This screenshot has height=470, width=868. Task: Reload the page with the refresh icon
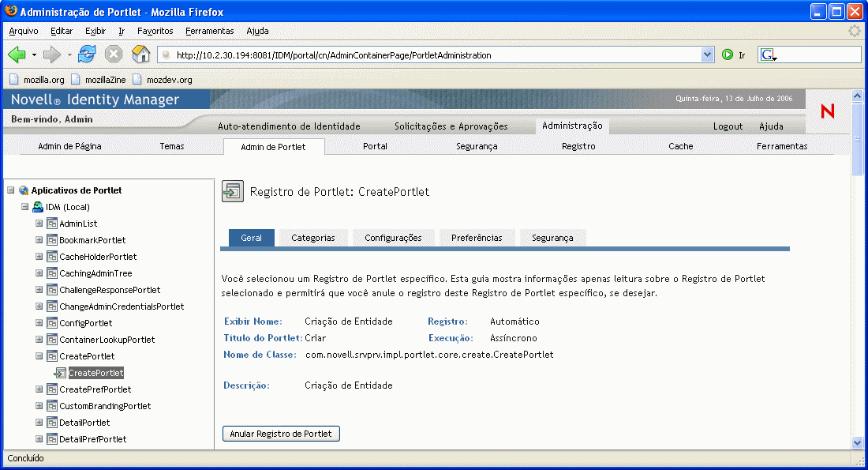pos(87,55)
